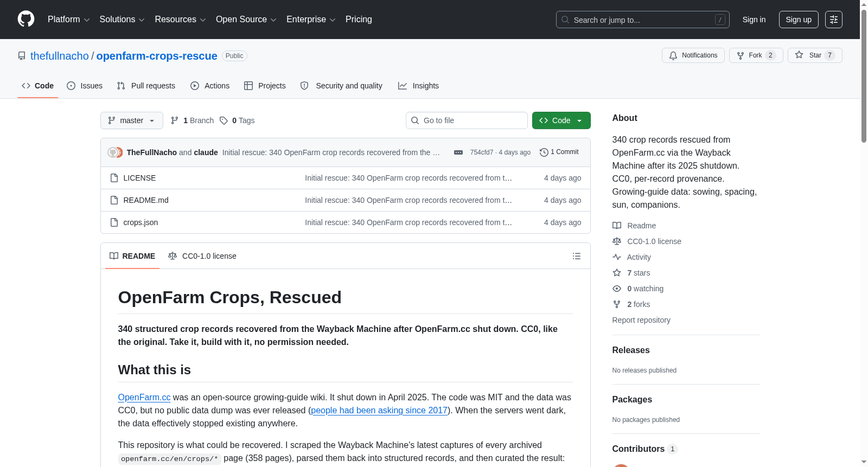Open the README.md file
Viewport: 868px width, 467px height.
click(146, 200)
